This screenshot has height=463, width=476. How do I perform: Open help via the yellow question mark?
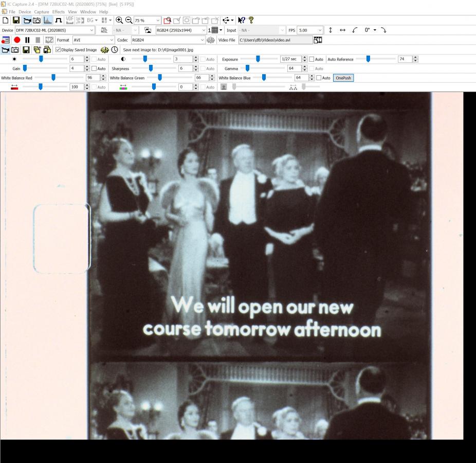coord(251,21)
